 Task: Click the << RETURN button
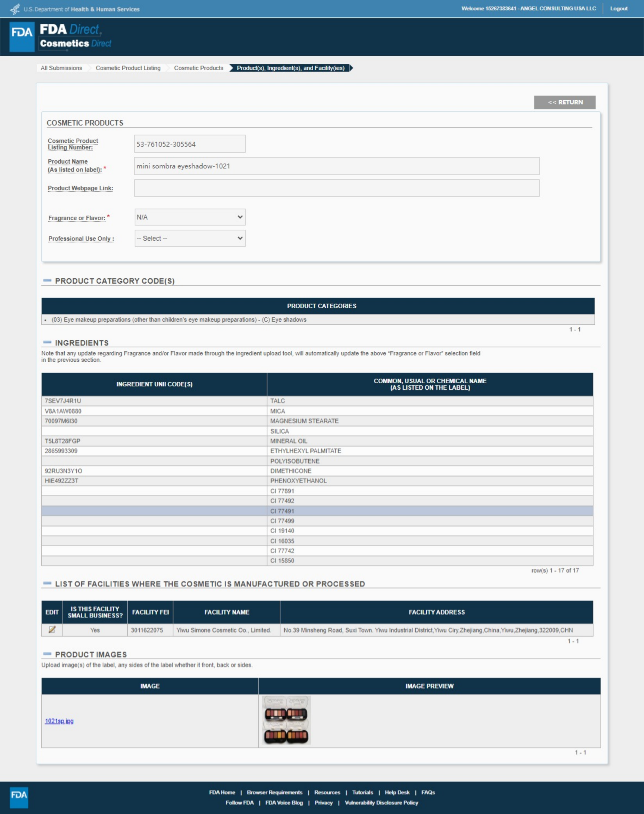pos(564,102)
